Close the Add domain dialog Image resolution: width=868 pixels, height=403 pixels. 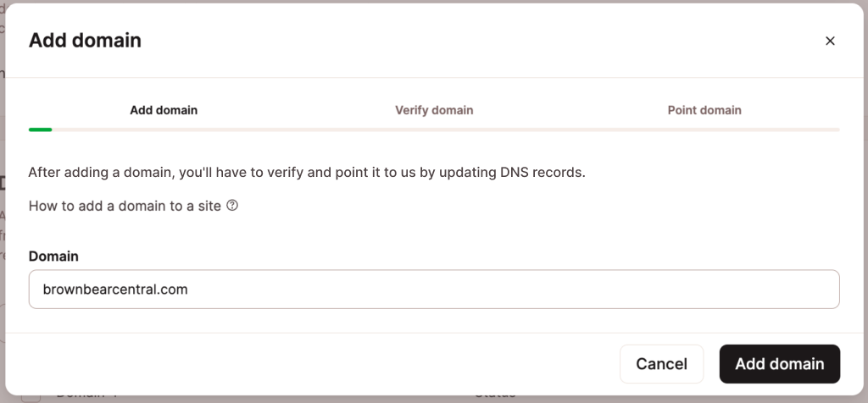click(x=830, y=41)
